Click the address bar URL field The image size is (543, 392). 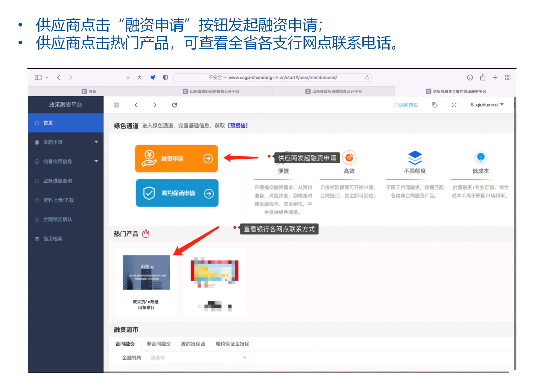[x=272, y=77]
